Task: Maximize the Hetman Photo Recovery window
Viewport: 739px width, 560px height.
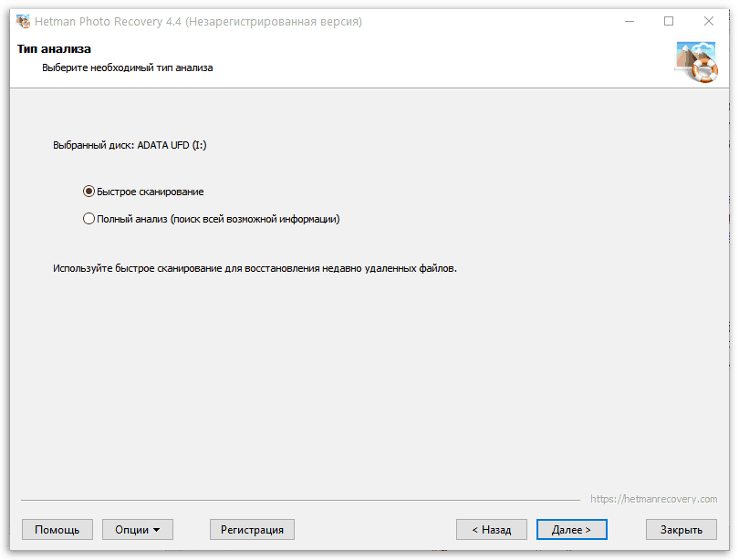Action: tap(669, 21)
